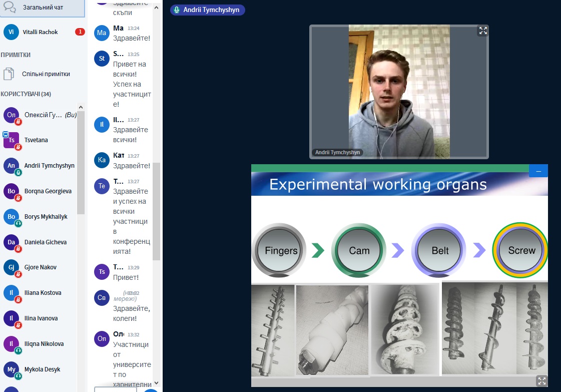This screenshot has height=392, width=561.
Task: Open Спільні примітки shared notes
Action: point(46,74)
